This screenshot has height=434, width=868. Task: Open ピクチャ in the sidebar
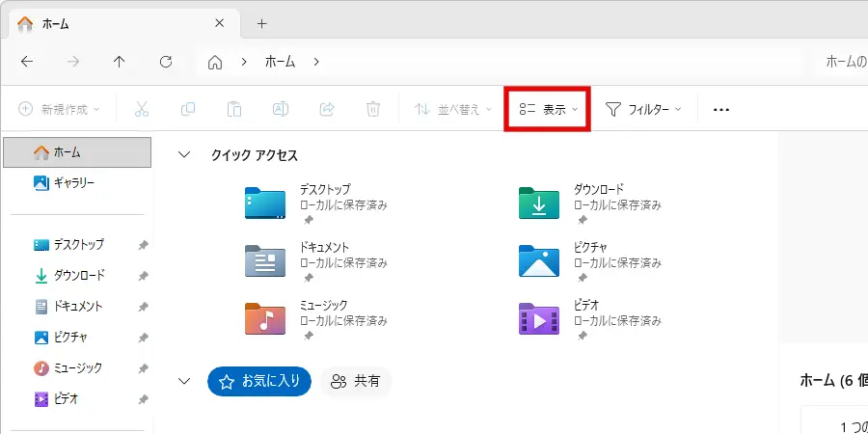(61, 338)
